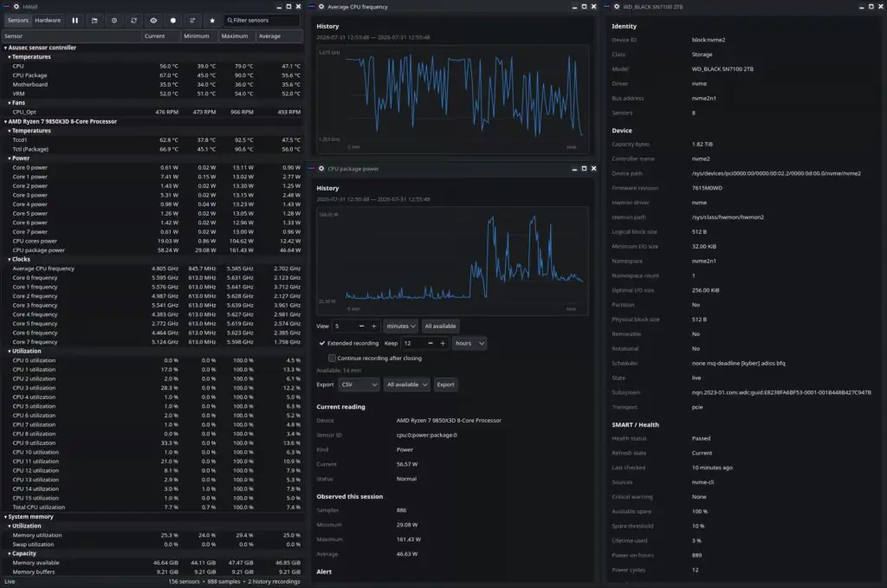887x588 pixels.
Task: Collapse the Capacity group
Action: pos(10,553)
